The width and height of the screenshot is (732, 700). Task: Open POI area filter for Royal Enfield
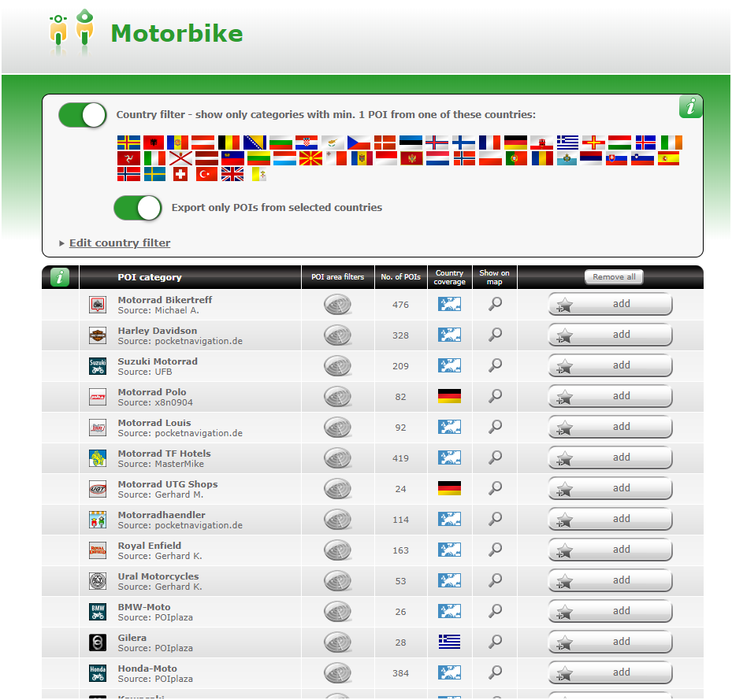click(x=337, y=550)
